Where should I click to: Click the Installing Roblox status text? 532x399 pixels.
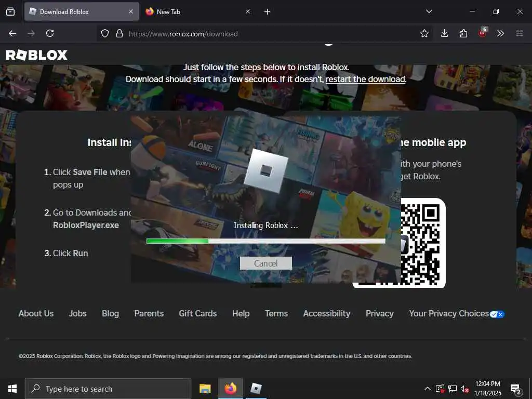[x=265, y=225]
